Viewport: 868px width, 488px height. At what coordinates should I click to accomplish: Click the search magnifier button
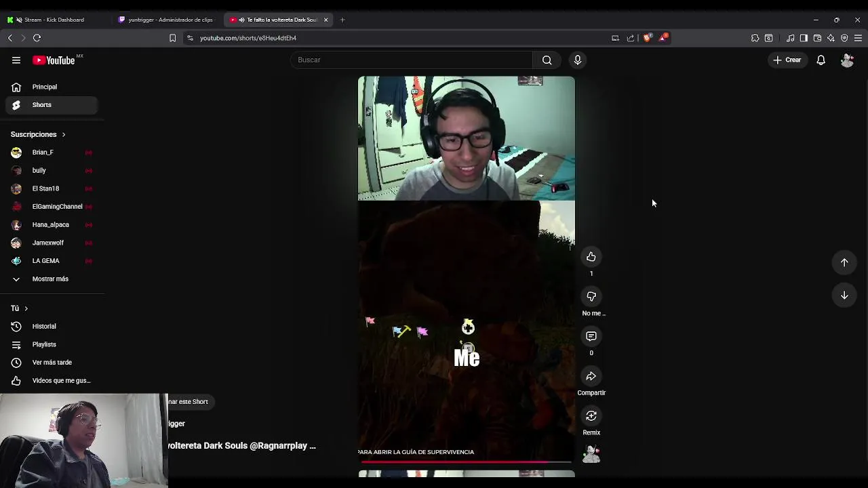pos(547,60)
